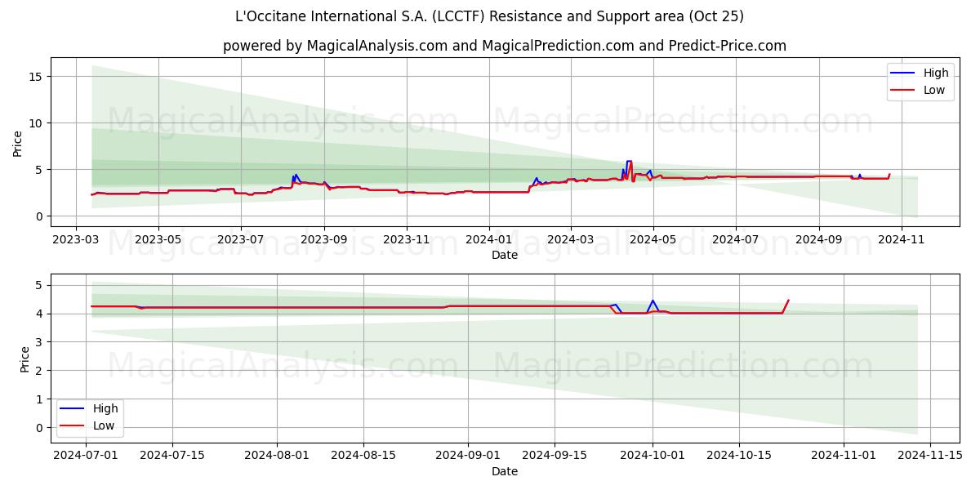Viewport: 980px width, 490px height.
Task: Select the 'powered by MagicalAnalysis.com' subtitle text
Action: point(335,46)
